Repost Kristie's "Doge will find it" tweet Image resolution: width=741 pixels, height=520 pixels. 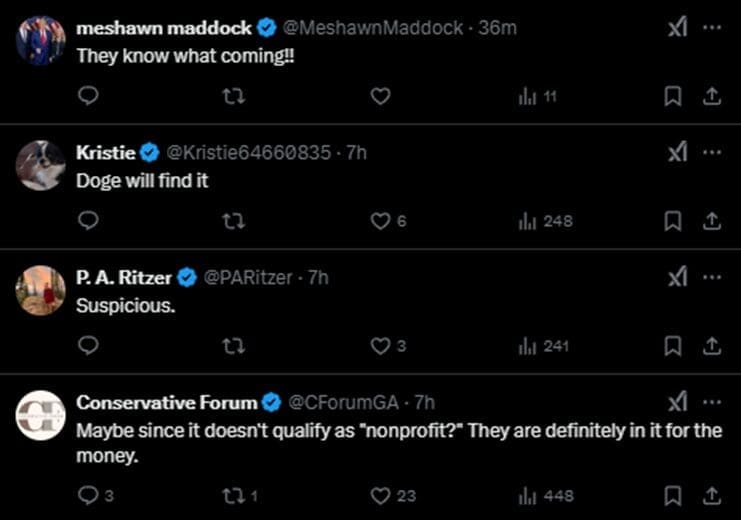(x=234, y=221)
